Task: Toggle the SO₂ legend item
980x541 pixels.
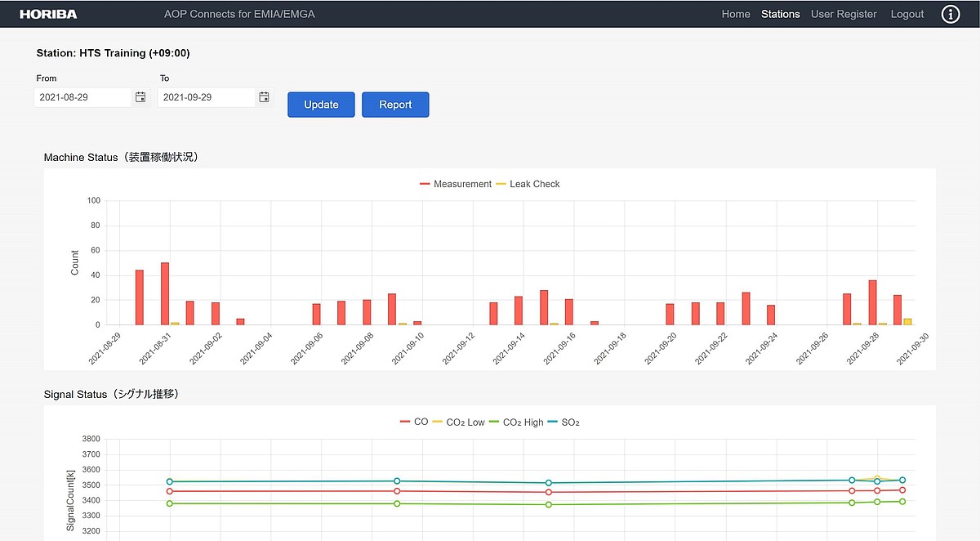Action: (564, 422)
